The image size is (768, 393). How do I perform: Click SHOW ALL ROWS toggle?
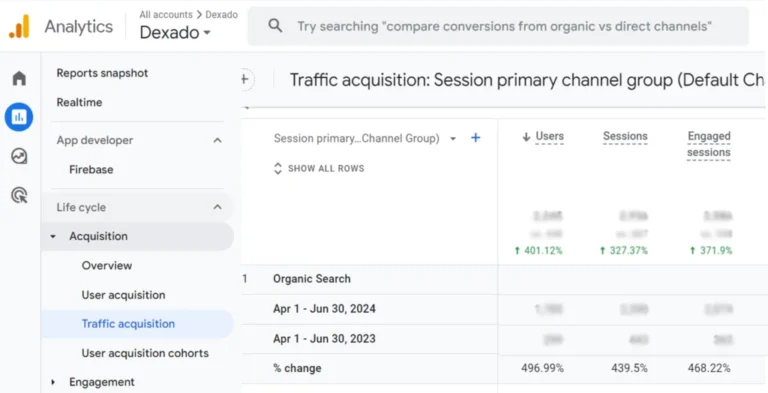[319, 169]
